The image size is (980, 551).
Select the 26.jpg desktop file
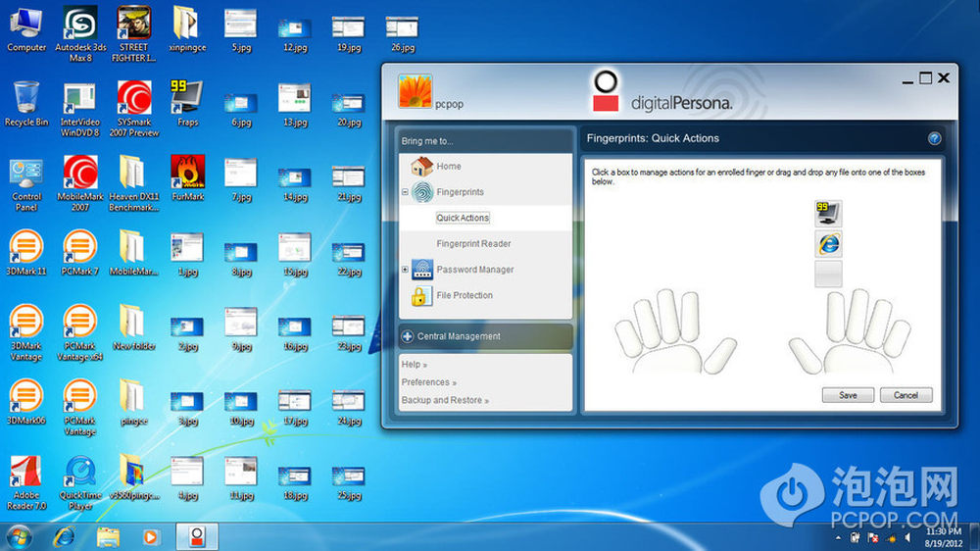403,33
